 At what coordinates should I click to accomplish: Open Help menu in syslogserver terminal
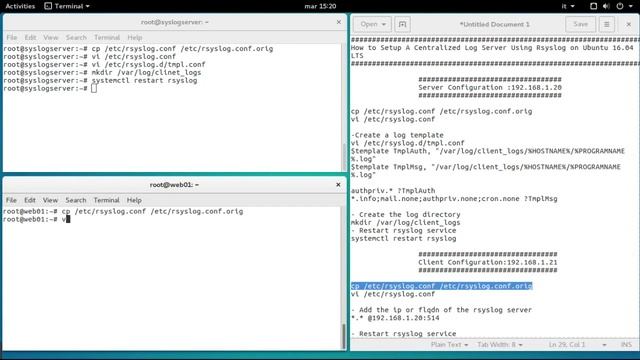point(134,38)
